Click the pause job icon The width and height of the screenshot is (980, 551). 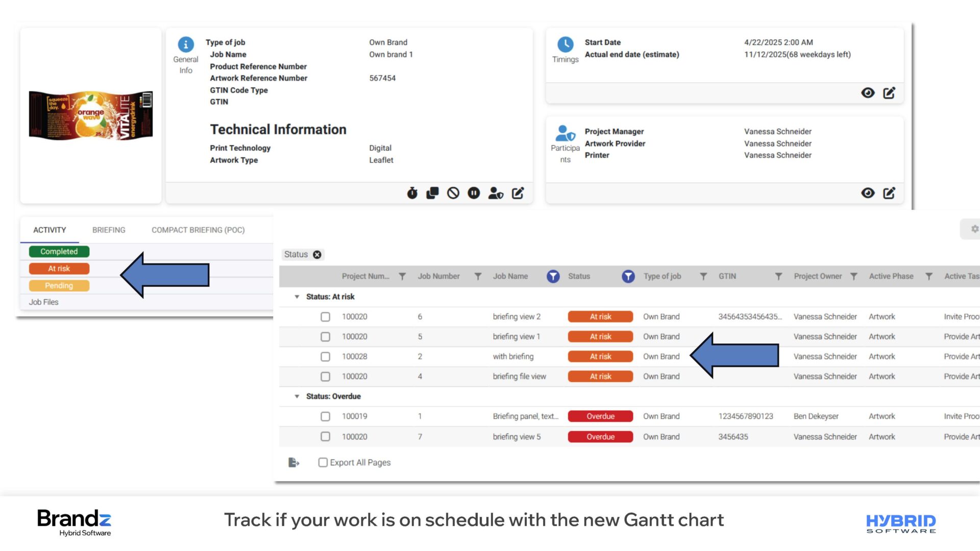[x=474, y=193]
